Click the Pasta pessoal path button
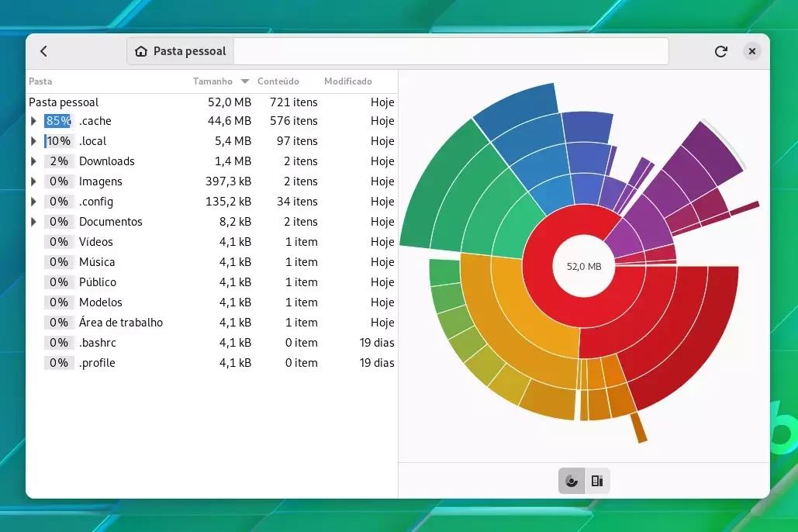 [x=181, y=51]
